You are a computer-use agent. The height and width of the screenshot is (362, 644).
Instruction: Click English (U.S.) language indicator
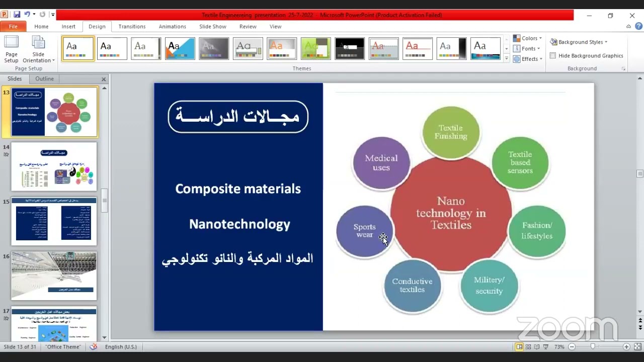coord(121,347)
